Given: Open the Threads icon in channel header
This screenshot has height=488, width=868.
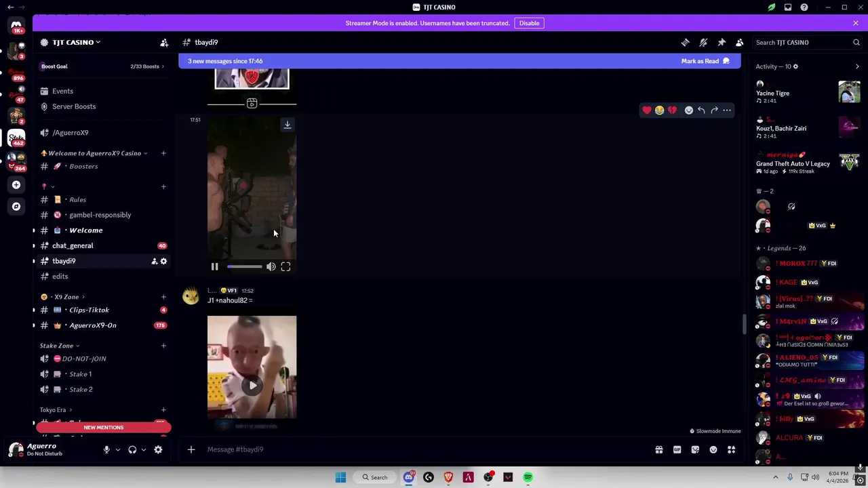Looking at the screenshot, I should click(685, 42).
